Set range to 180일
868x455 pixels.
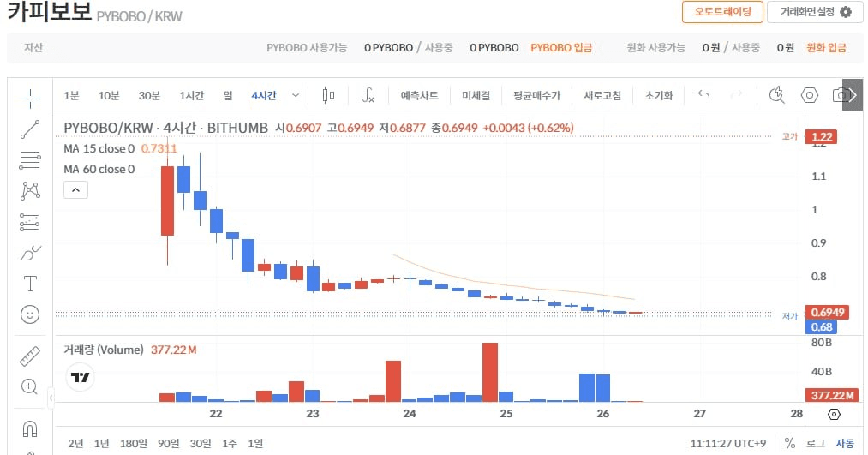[134, 443]
